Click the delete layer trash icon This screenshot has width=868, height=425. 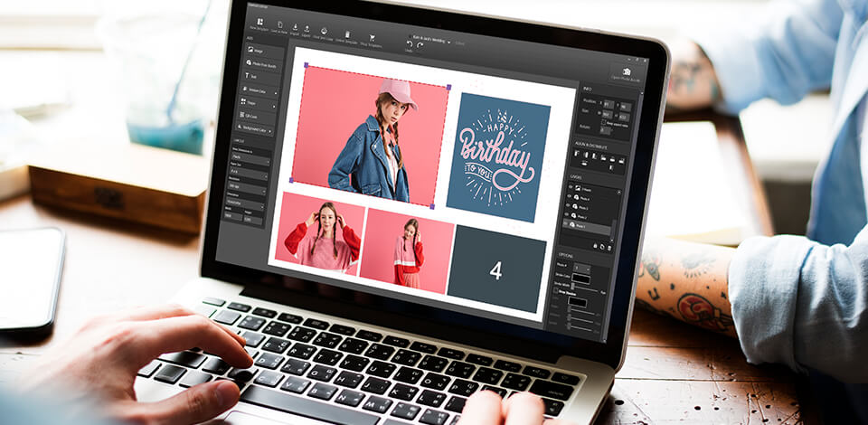tap(609, 248)
